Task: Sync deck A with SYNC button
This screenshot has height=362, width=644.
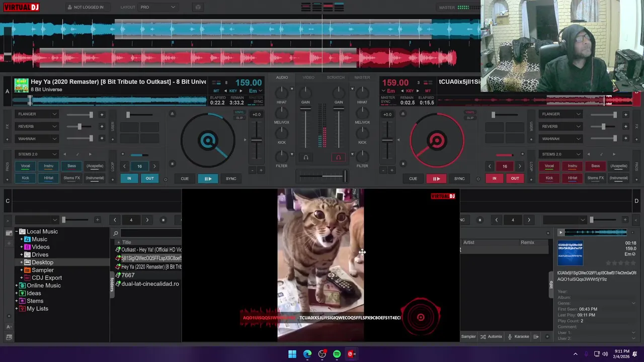Action: 231,178
